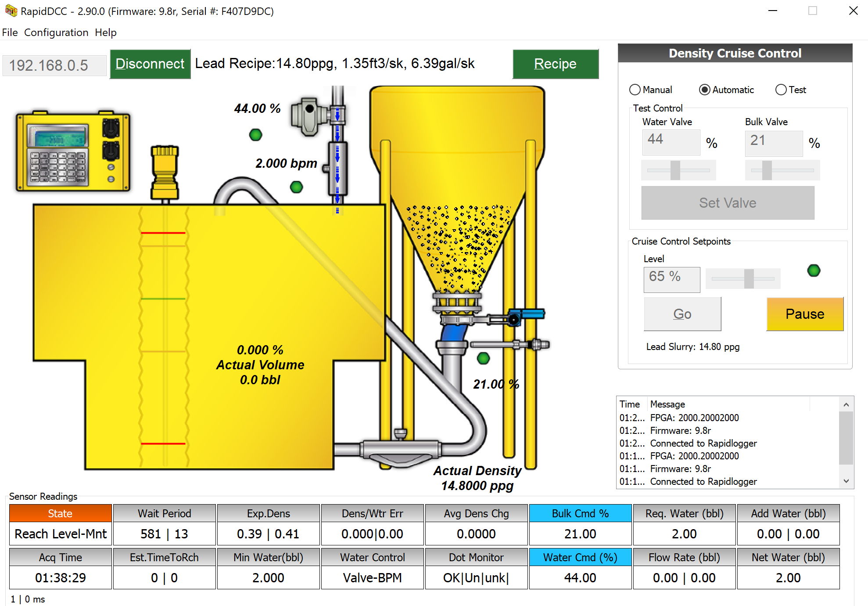This screenshot has height=606, width=868.
Task: Click the message log scroll down arrow
Action: [x=846, y=481]
